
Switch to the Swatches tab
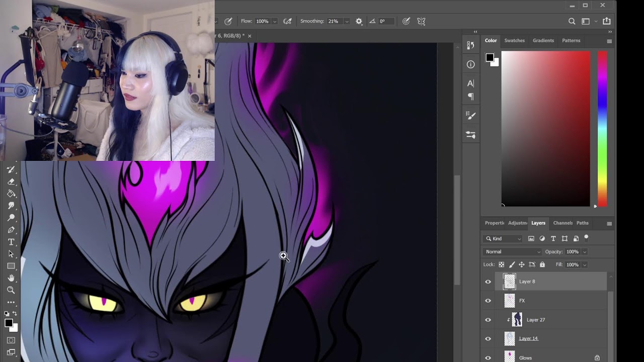[514, 40]
